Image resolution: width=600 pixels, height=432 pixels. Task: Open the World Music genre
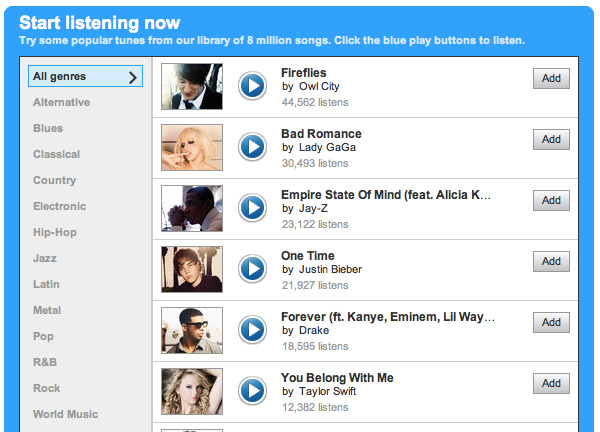coord(65,414)
